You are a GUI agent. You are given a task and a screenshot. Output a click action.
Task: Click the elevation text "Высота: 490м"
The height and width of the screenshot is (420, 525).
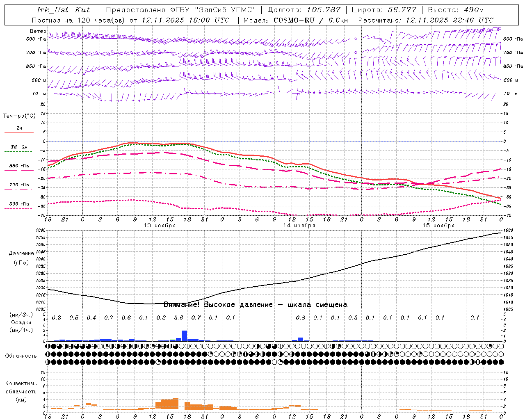point(456,10)
